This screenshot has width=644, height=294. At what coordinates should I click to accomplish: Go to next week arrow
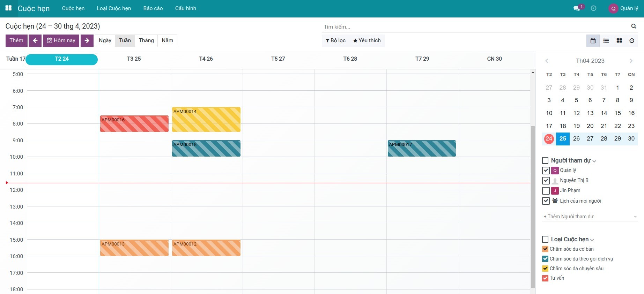(x=87, y=41)
